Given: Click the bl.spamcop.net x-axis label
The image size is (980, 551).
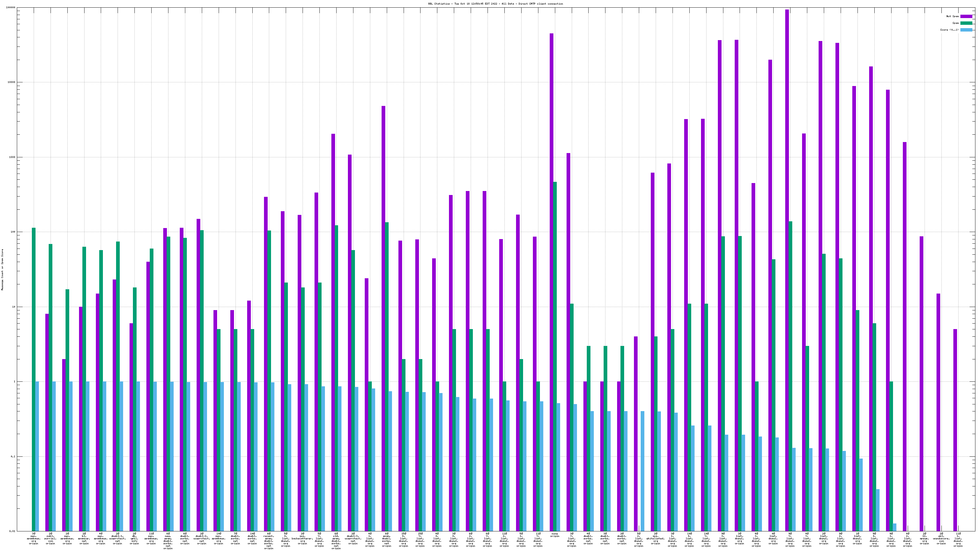Looking at the screenshot, I should 84,538.
